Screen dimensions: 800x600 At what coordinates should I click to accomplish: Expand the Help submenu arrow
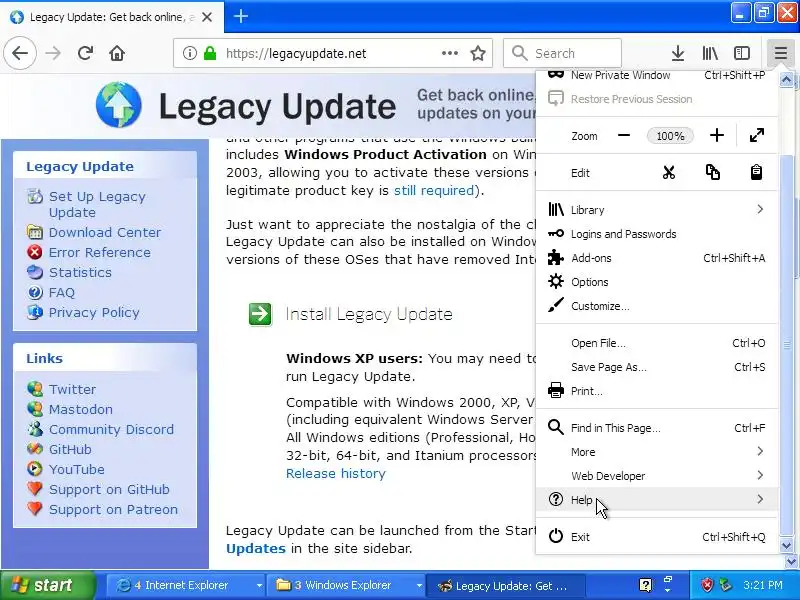point(760,499)
